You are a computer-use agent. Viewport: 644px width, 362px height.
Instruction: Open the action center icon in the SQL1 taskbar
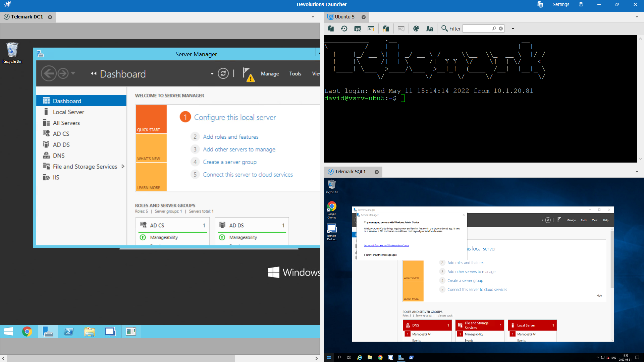point(637,358)
